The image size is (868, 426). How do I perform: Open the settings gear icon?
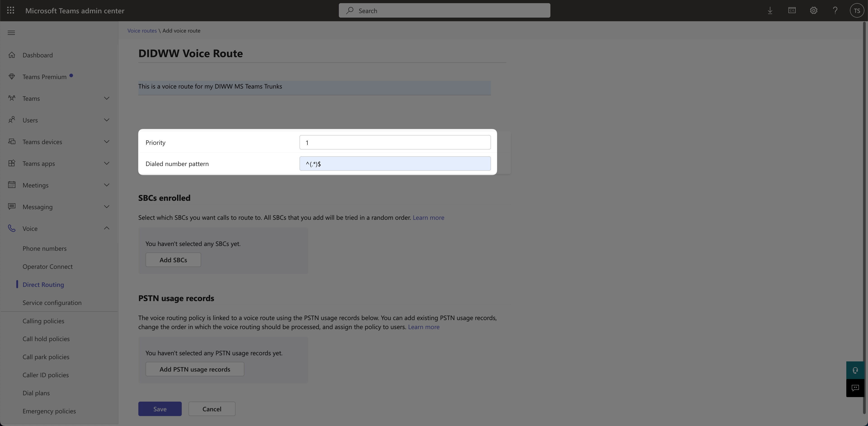[x=814, y=10]
